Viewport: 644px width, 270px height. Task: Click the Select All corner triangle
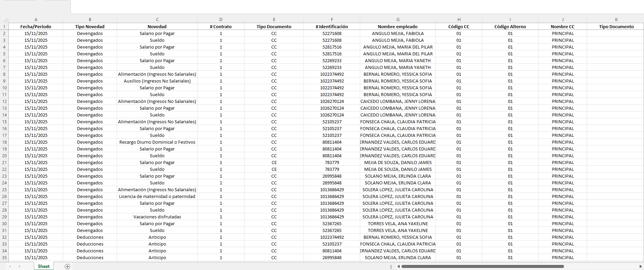tap(5, 20)
